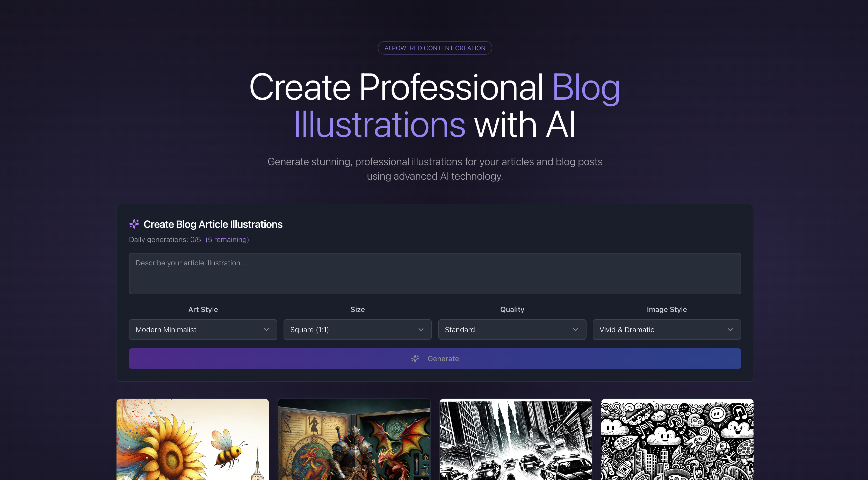The image size is (868, 480).
Task: Open the Image Style dropdown set to Vivid & Dramatic
Action: (667, 329)
